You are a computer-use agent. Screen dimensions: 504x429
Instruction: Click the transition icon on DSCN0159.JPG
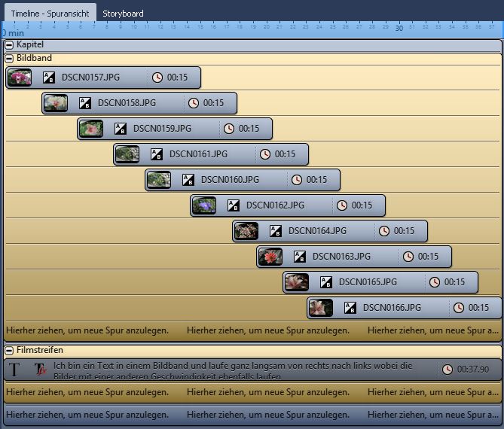(x=121, y=129)
